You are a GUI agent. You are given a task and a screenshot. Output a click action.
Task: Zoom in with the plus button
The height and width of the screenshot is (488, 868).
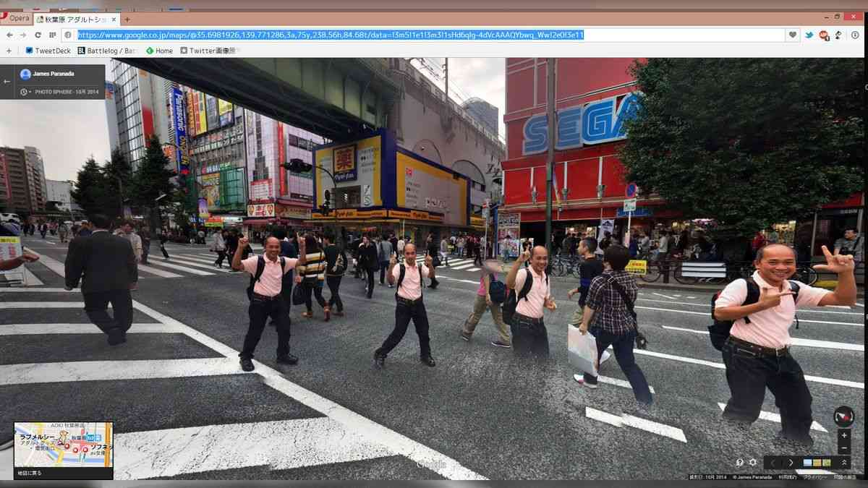tap(843, 436)
